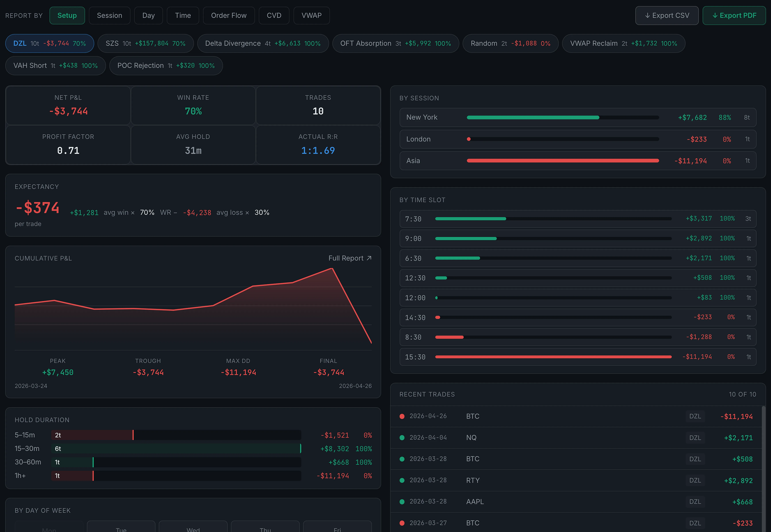Click the Profit Factor stat card
This screenshot has height=532, width=771.
68,145
